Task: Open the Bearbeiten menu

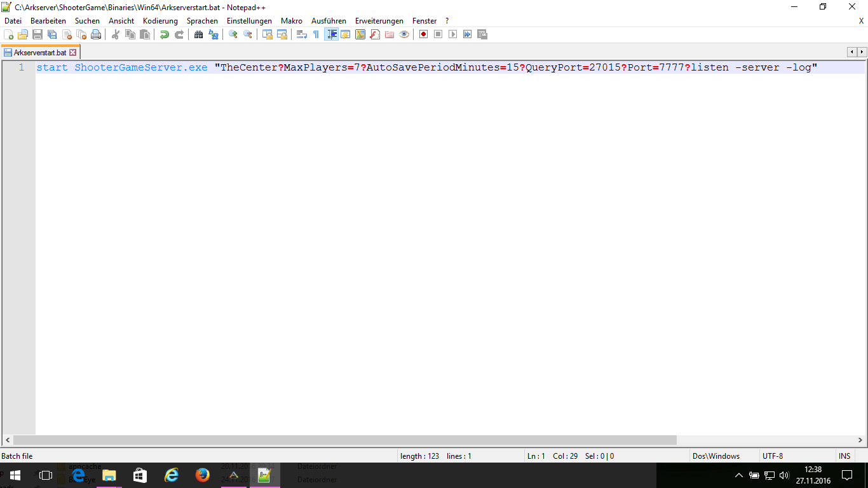Action: coord(48,21)
